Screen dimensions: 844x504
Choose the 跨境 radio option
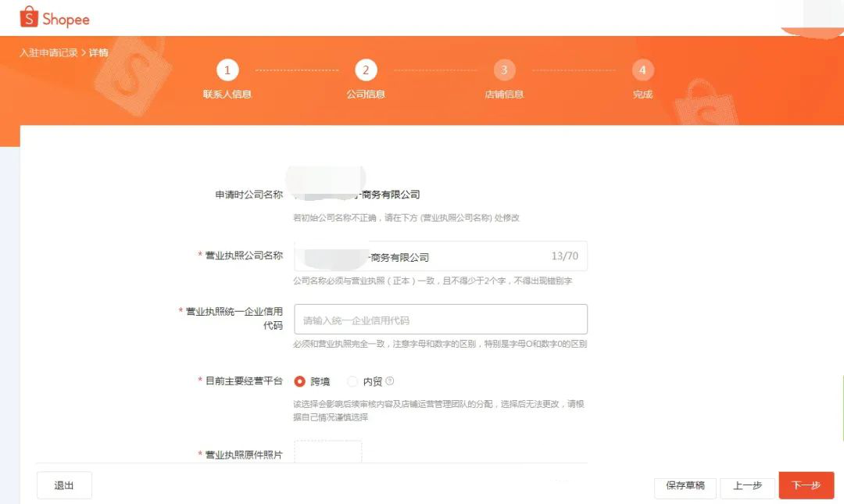click(300, 381)
